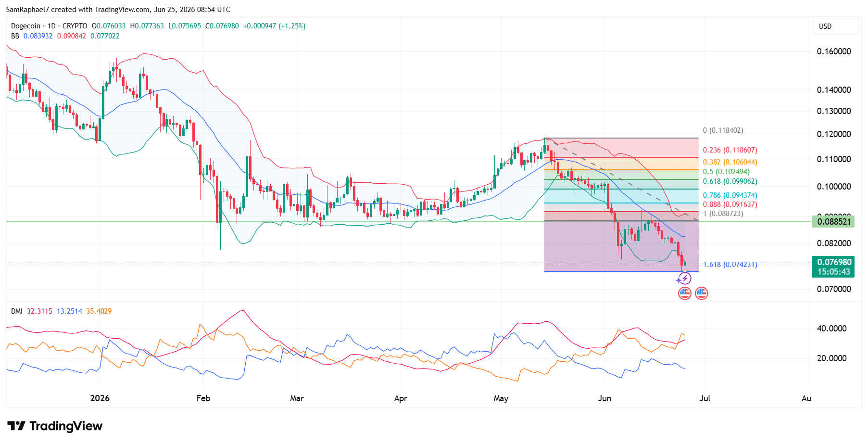Click BB lower value 0.077022
This screenshot has width=868, height=444.
[105, 36]
